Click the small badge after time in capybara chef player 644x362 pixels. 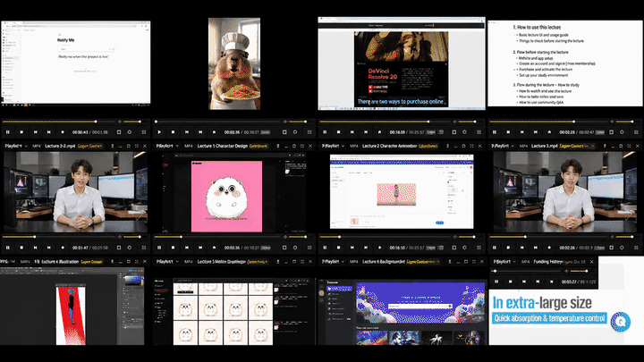pos(266,132)
